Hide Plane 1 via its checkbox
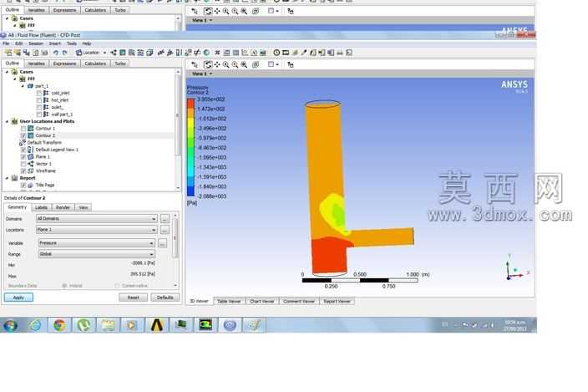This screenshot has height=392, width=588. (23, 157)
